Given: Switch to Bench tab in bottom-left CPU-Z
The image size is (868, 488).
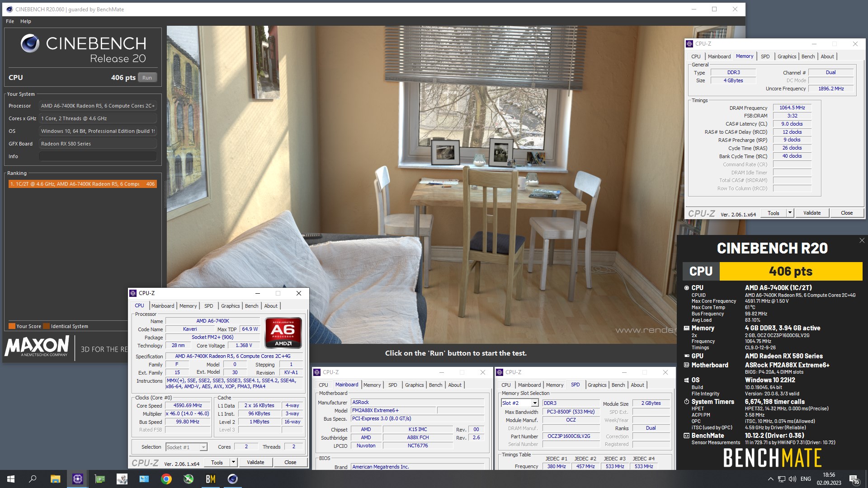Looking at the screenshot, I should 252,306.
